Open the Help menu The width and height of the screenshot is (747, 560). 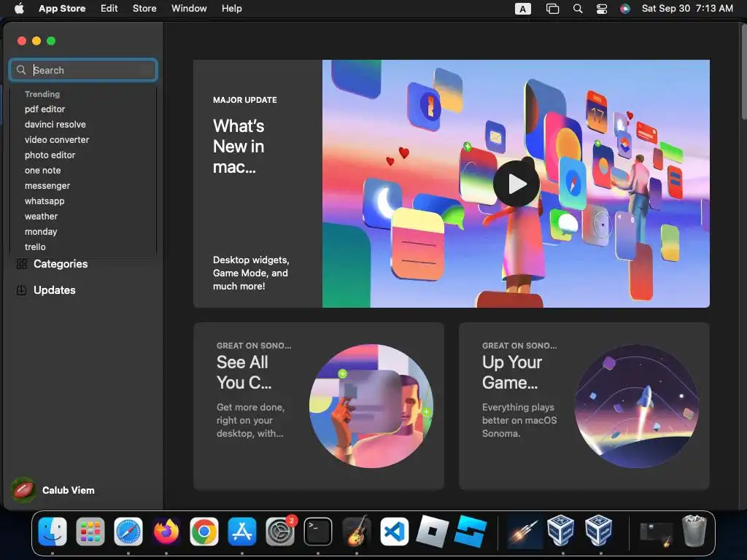coord(231,8)
